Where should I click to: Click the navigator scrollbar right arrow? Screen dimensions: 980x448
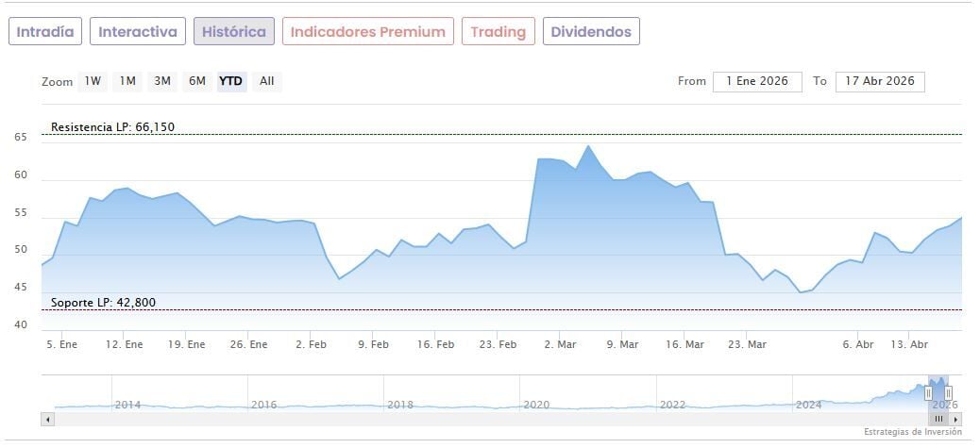(956, 419)
